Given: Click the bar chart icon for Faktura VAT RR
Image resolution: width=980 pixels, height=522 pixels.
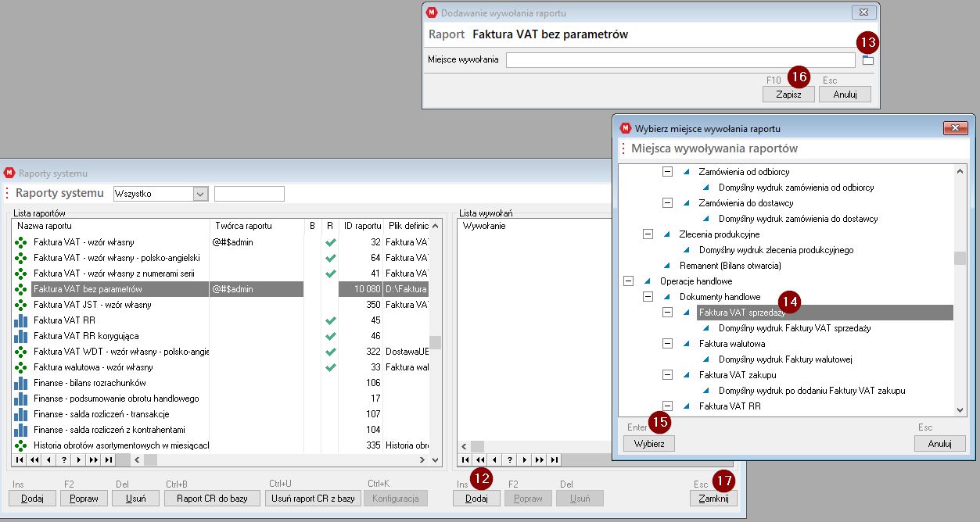Looking at the screenshot, I should (x=21, y=320).
